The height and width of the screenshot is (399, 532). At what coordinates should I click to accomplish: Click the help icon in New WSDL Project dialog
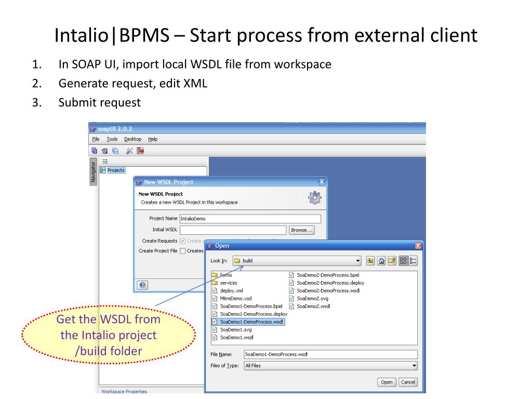142,285
